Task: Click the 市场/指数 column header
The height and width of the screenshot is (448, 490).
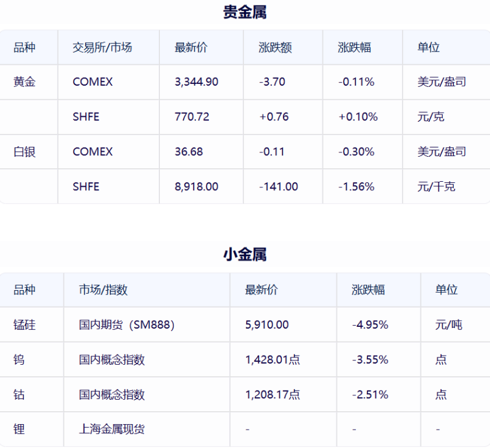Action: coord(103,290)
